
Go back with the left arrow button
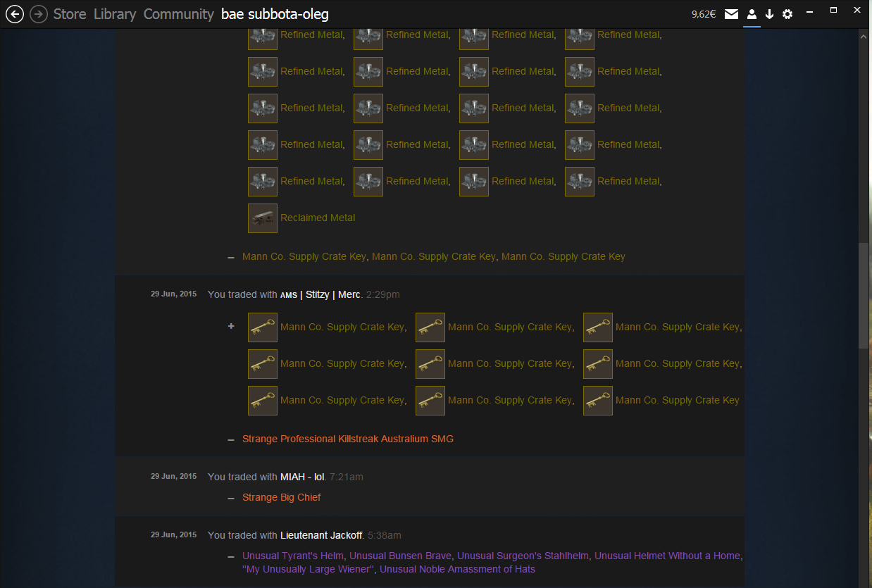click(14, 13)
